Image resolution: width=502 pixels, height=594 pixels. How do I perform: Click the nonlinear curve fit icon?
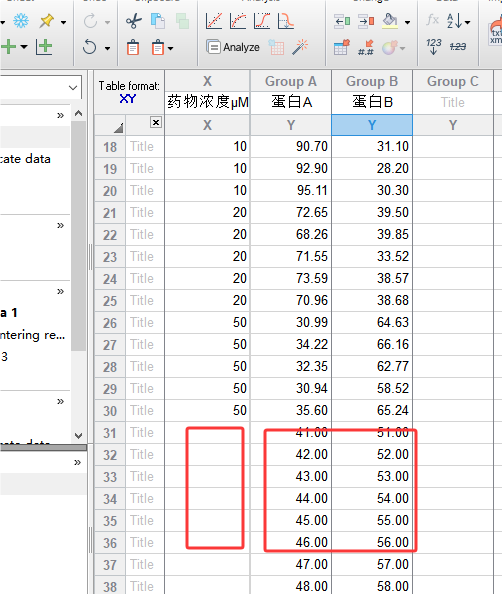coord(238,21)
